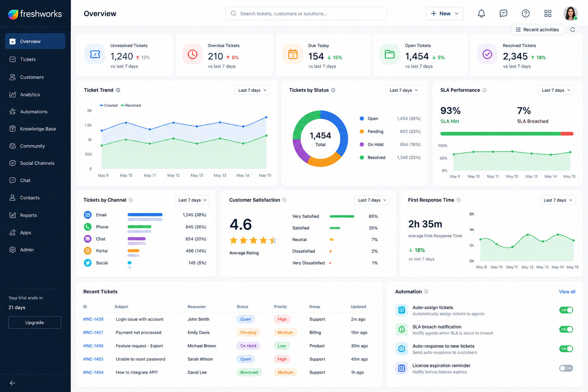Open Recent activities panel
Screen dimensions: 588x392
[x=537, y=29]
